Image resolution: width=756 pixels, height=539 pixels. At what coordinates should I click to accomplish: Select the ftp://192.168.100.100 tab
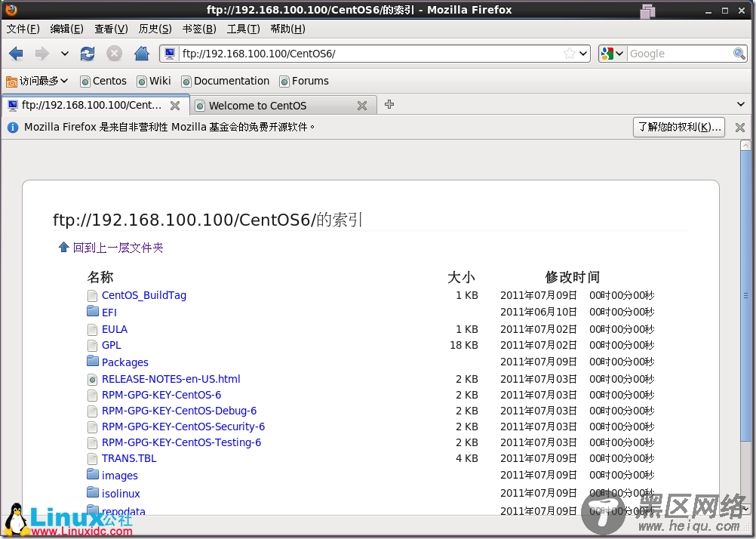coord(91,105)
